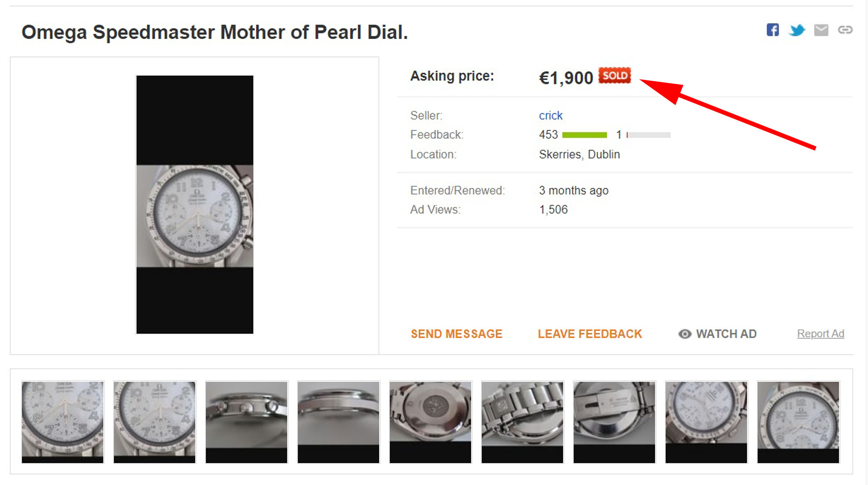
Task: Share the ad on Facebook
Action: pos(773,30)
